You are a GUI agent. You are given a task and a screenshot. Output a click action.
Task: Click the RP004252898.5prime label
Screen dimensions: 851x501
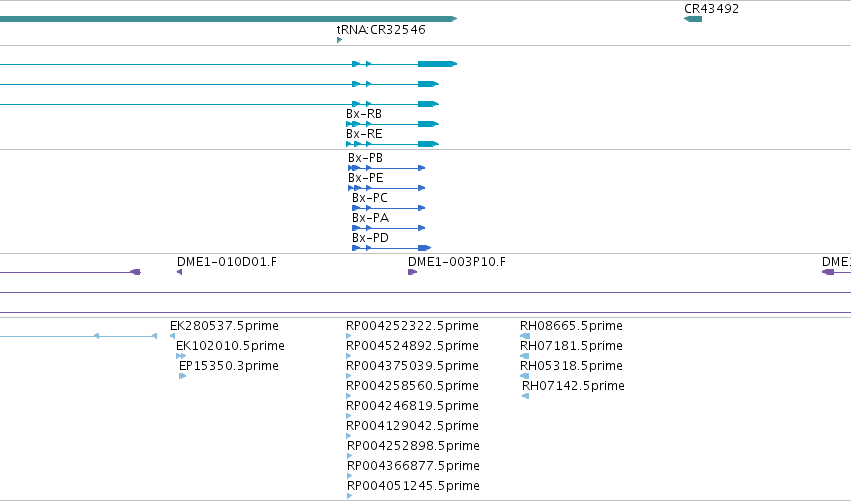413,446
